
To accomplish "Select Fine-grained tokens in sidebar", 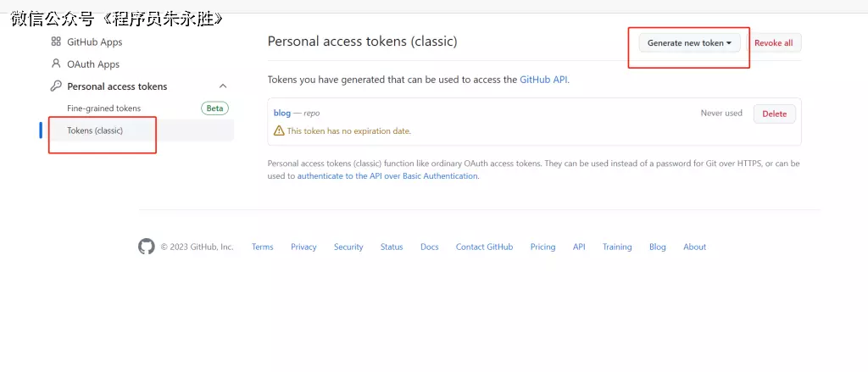I will 103,108.
